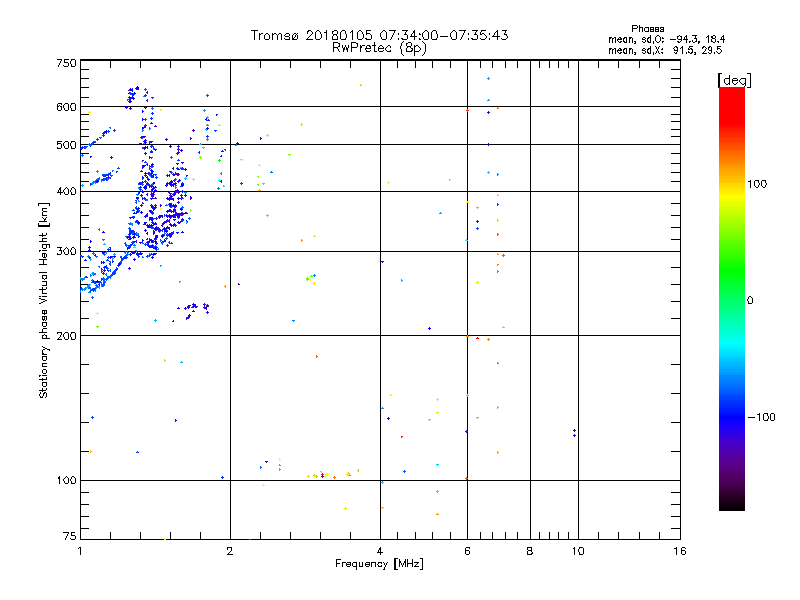Click the Frequency [MHz] axis title
Viewport: 800px width, 600px height.
pos(379,564)
